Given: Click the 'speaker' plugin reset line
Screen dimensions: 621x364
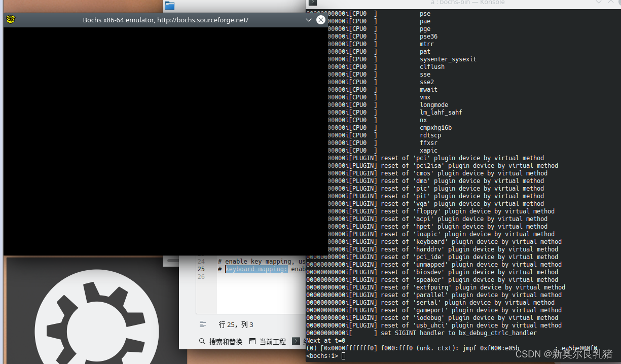Looking at the screenshot, I should click(x=432, y=280).
